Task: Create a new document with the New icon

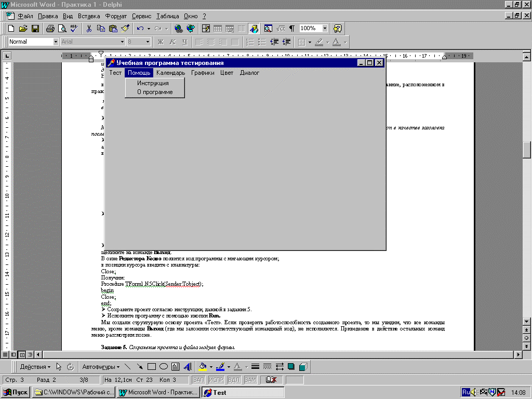Action: pyautogui.click(x=11, y=29)
